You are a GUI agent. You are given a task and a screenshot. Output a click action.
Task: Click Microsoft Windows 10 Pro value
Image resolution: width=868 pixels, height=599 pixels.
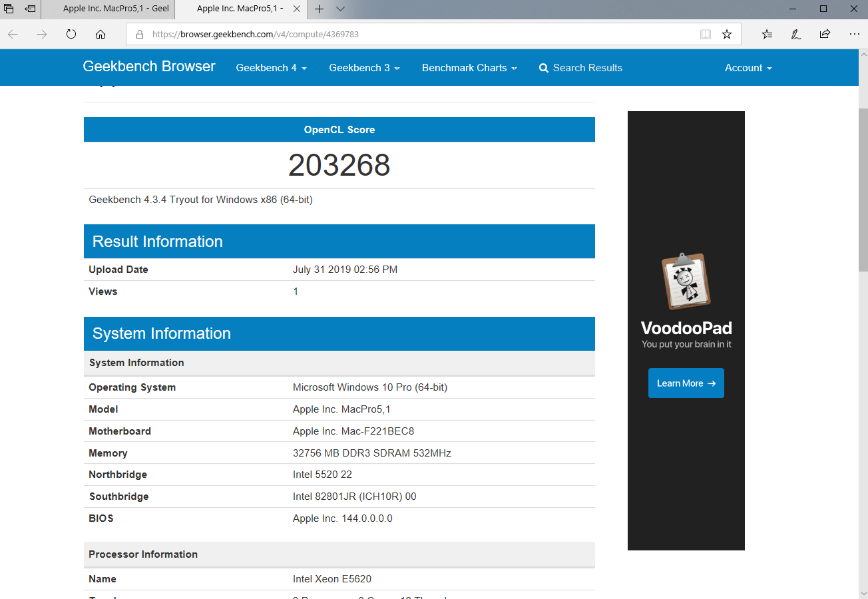(x=370, y=387)
